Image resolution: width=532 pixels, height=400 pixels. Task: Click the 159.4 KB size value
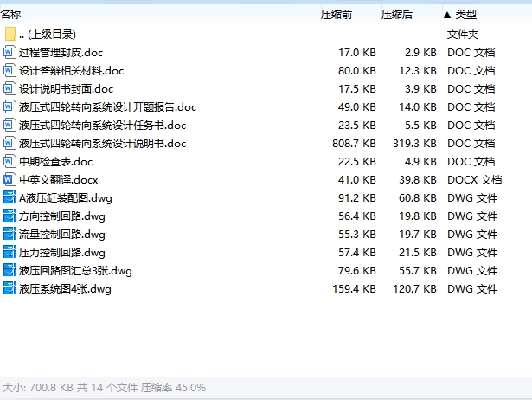coord(354,288)
